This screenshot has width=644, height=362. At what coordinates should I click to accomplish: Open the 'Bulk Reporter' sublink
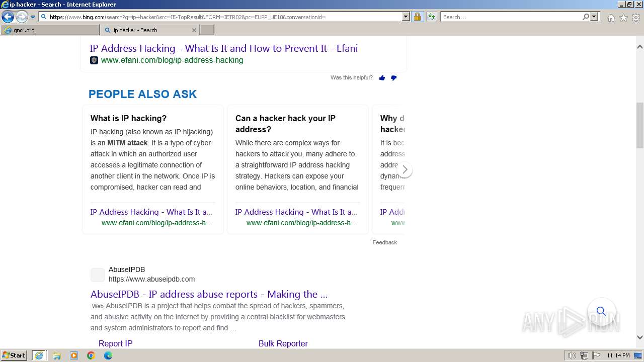[283, 343]
